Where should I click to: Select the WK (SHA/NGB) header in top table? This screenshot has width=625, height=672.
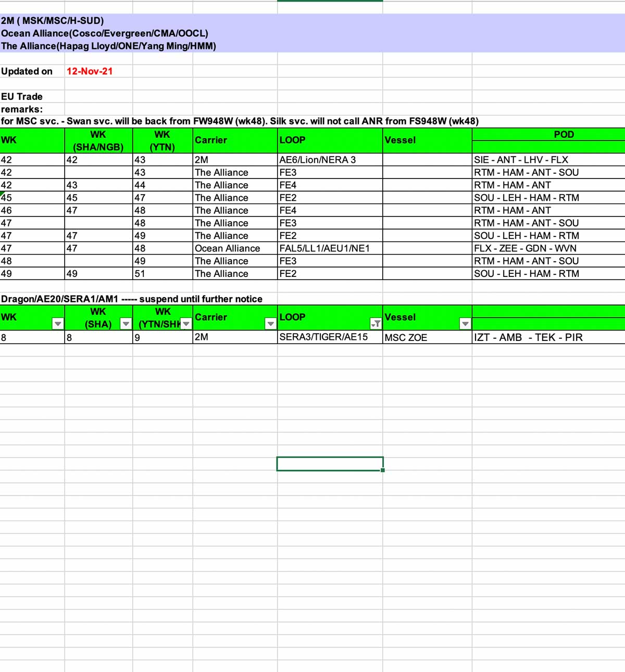pyautogui.click(x=98, y=141)
